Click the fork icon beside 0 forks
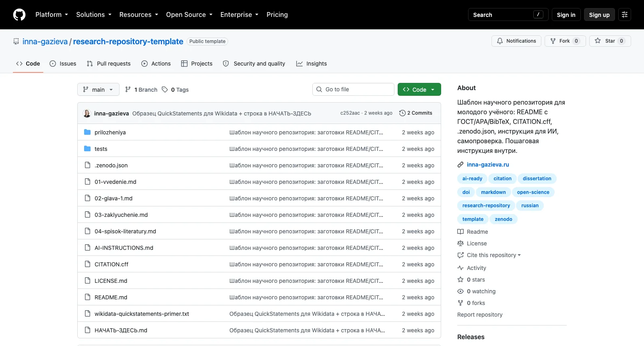The image size is (644, 346). coord(460,303)
